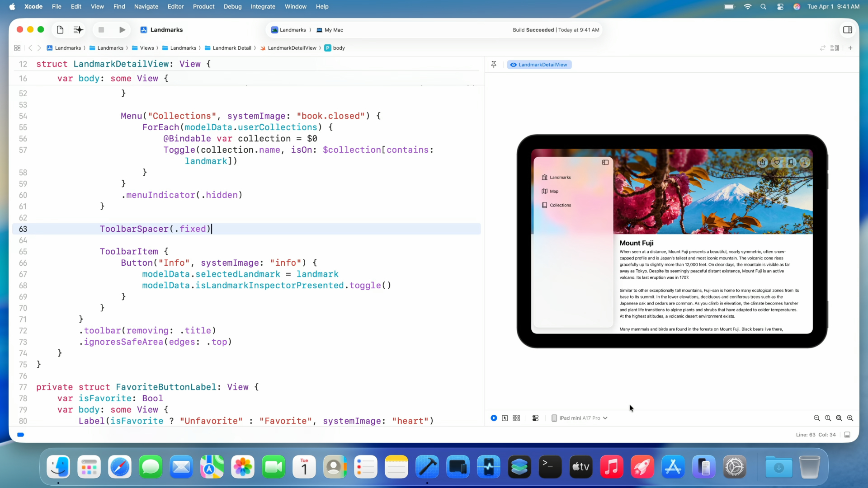868x488 pixels.
Task: Click the Collections item in preview sidebar
Action: pos(560,205)
